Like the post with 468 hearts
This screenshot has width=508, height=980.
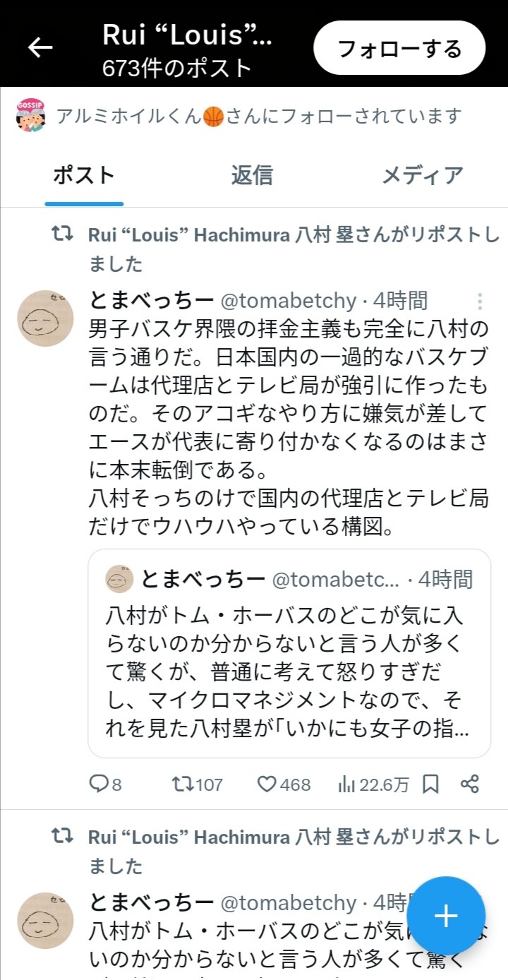(284, 784)
